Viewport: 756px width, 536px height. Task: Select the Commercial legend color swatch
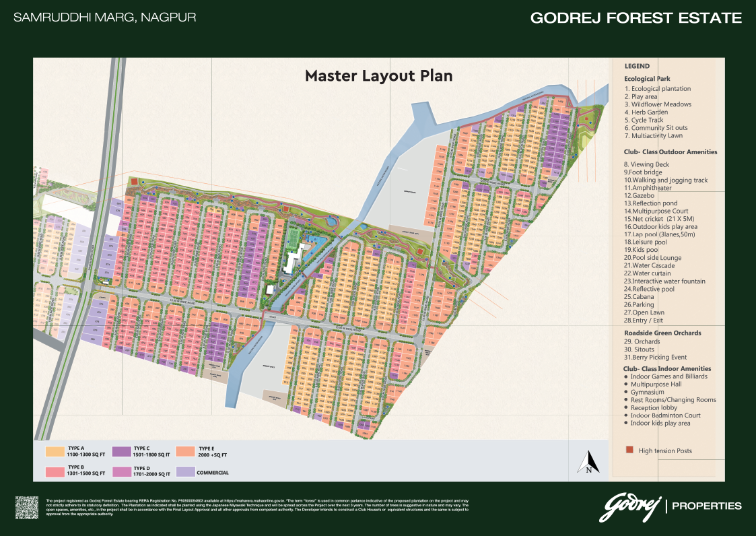pyautogui.click(x=185, y=472)
